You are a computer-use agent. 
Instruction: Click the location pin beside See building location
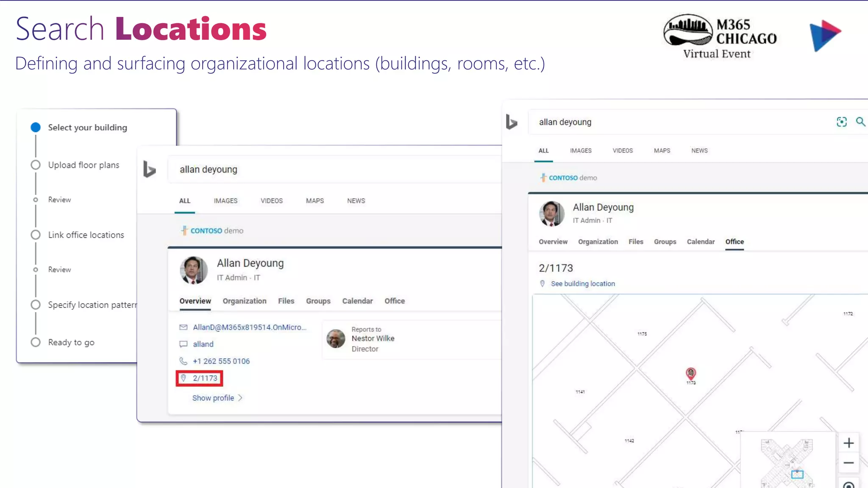[x=542, y=283]
